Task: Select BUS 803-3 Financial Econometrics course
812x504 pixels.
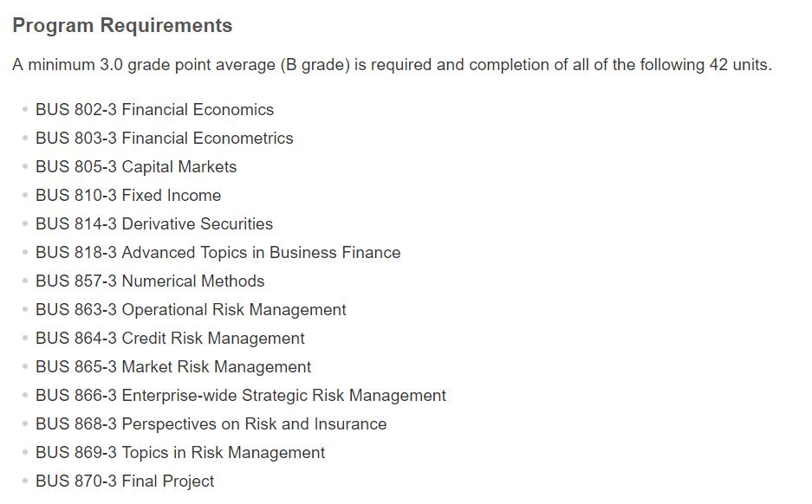Action: 164,139
